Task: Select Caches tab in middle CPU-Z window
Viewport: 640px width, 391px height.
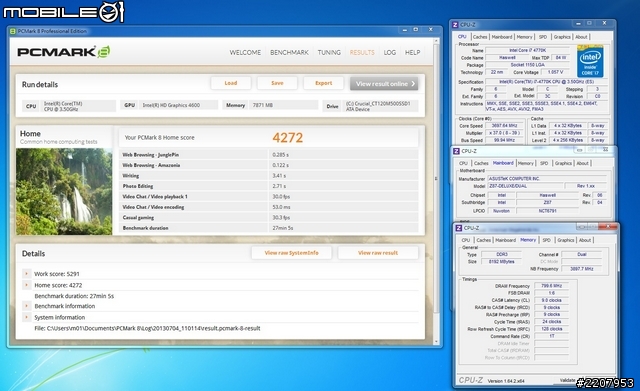Action: pos(481,163)
